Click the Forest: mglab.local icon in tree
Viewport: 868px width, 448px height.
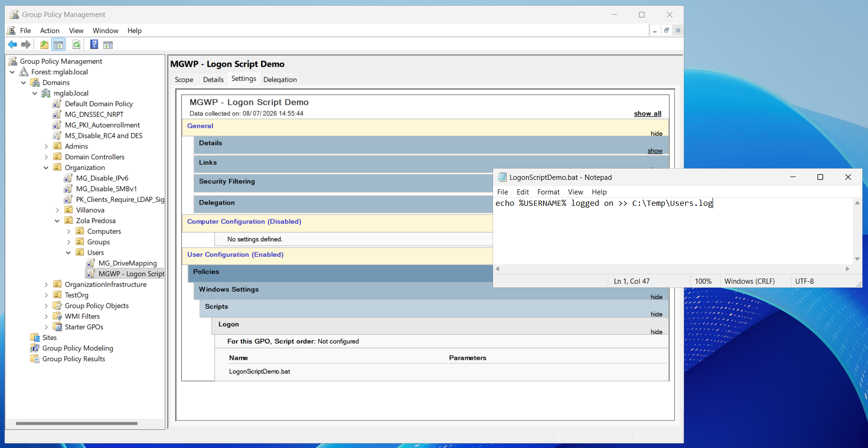tap(24, 72)
